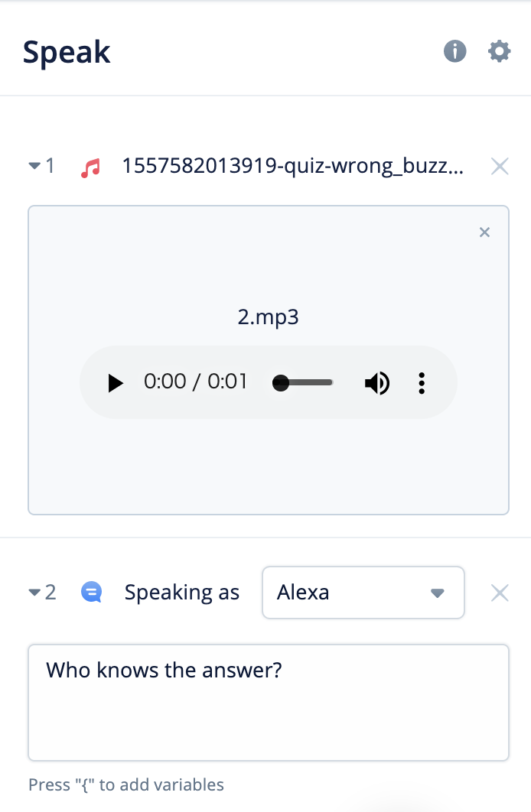Open the Speak block info panel
The image size is (531, 812).
click(454, 51)
